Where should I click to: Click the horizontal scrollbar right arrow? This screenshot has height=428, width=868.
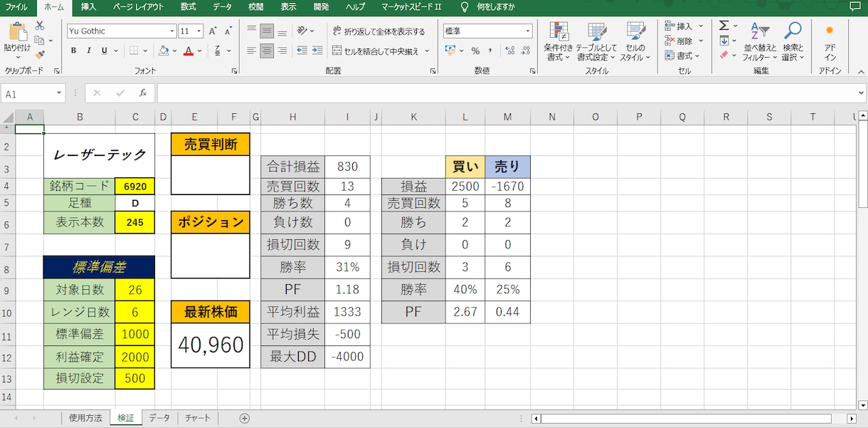[852, 419]
